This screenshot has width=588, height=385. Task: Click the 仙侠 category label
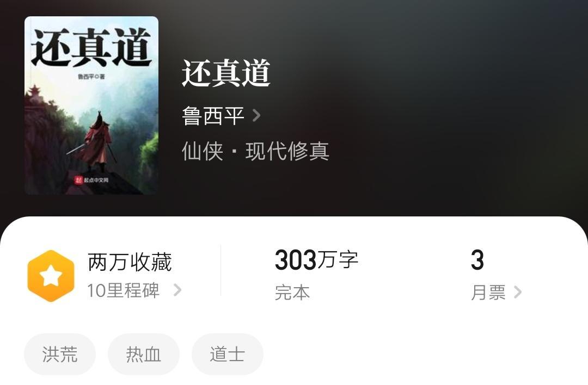click(x=203, y=151)
